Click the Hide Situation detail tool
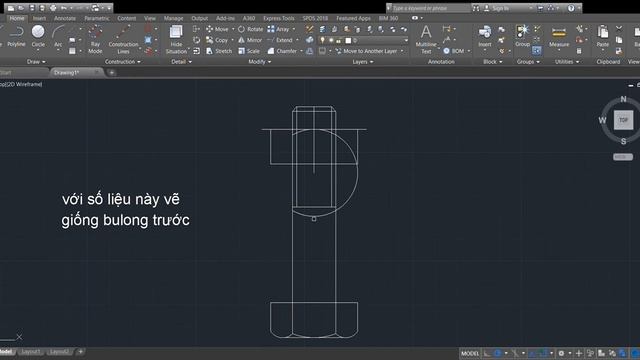Image resolution: width=640 pixels, height=360 pixels. coord(176,40)
